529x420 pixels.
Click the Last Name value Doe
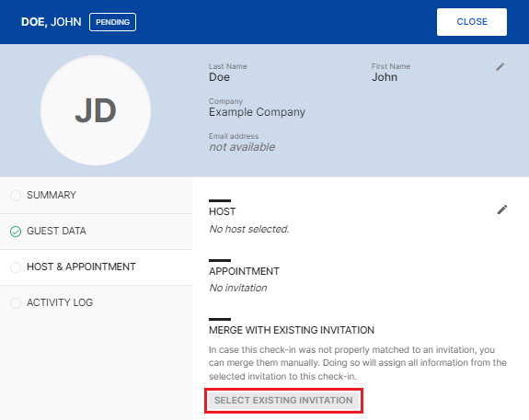[219, 77]
